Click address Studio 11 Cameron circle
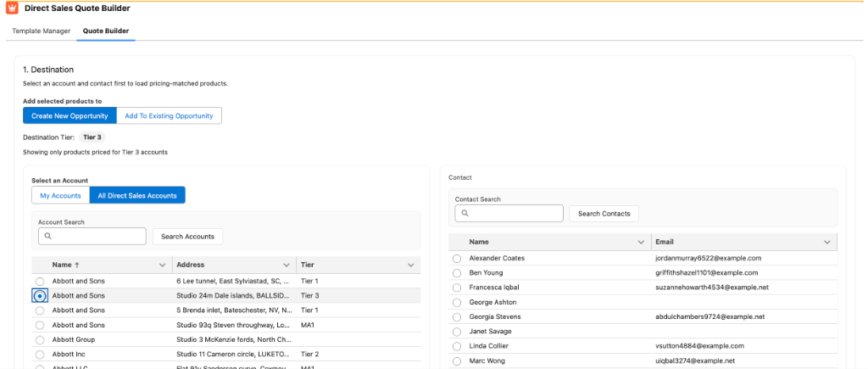 pos(233,354)
